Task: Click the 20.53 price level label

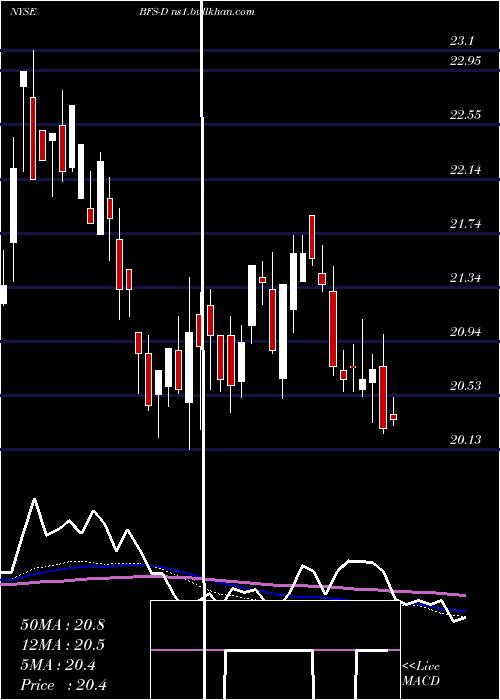Action: coord(465,386)
